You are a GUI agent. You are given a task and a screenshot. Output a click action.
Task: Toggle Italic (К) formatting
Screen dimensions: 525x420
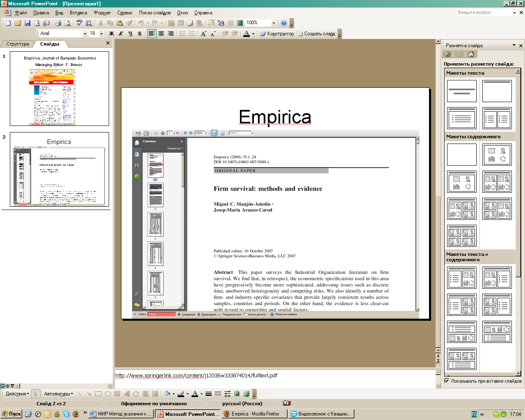tap(121, 34)
